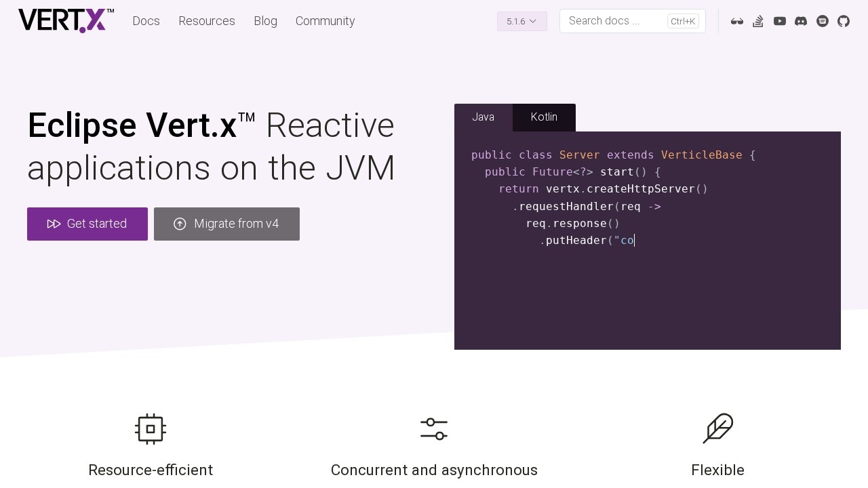The width and height of the screenshot is (868, 488).
Task: Go to the Blog page
Action: [x=265, y=21]
